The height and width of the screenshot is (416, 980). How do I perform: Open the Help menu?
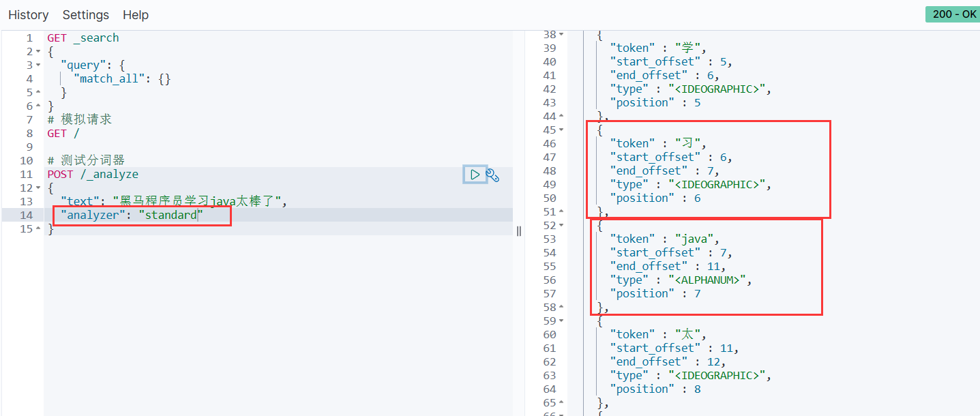pyautogui.click(x=136, y=15)
